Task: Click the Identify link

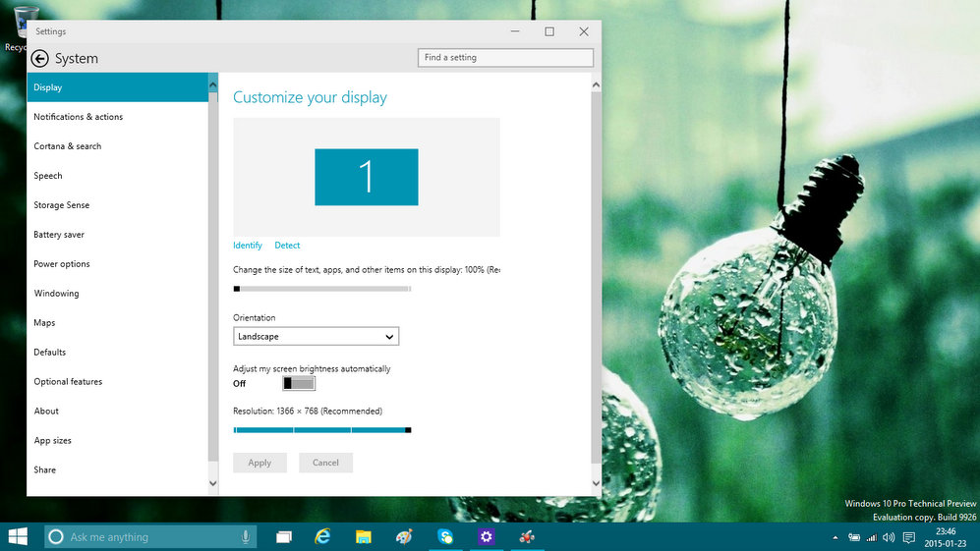Action: [x=248, y=246]
